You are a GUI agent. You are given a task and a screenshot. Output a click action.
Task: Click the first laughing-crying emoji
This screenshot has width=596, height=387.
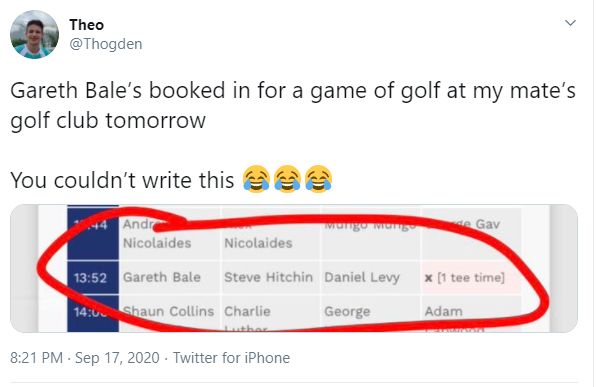point(256,179)
